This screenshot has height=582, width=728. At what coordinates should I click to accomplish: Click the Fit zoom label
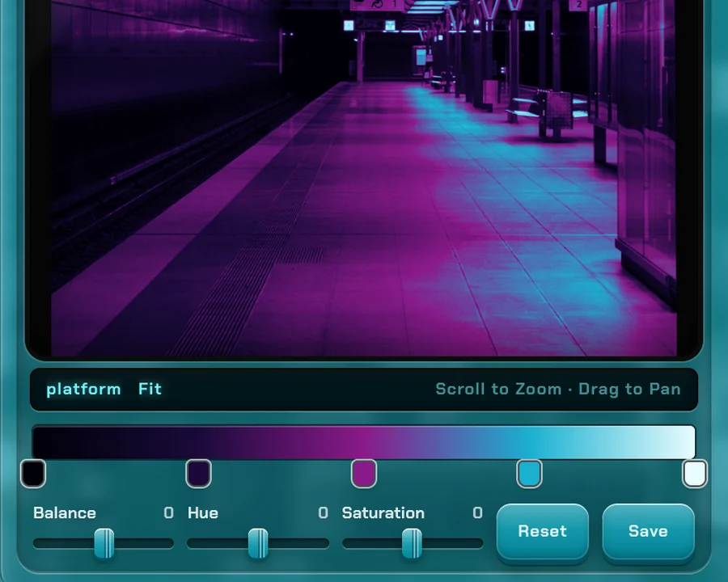(150, 389)
